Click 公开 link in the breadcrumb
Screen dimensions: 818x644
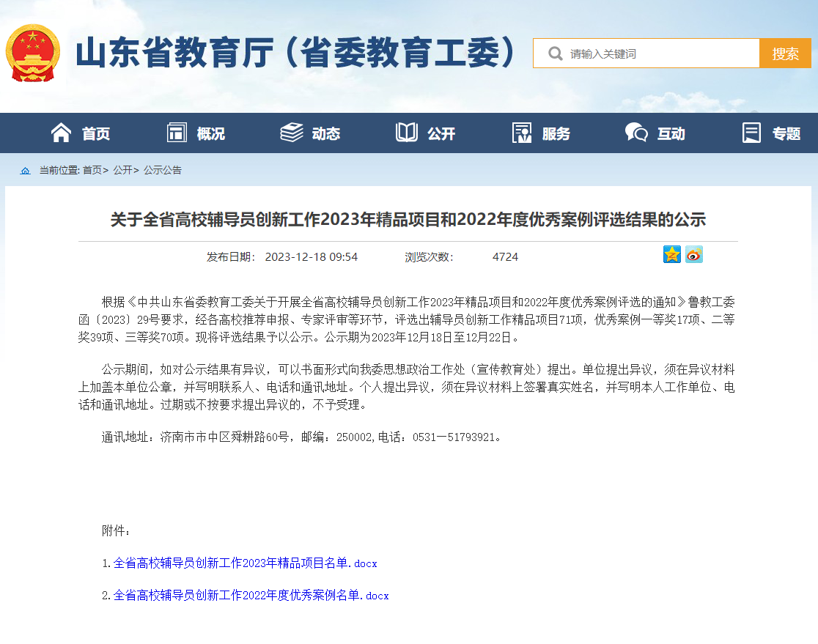[122, 170]
